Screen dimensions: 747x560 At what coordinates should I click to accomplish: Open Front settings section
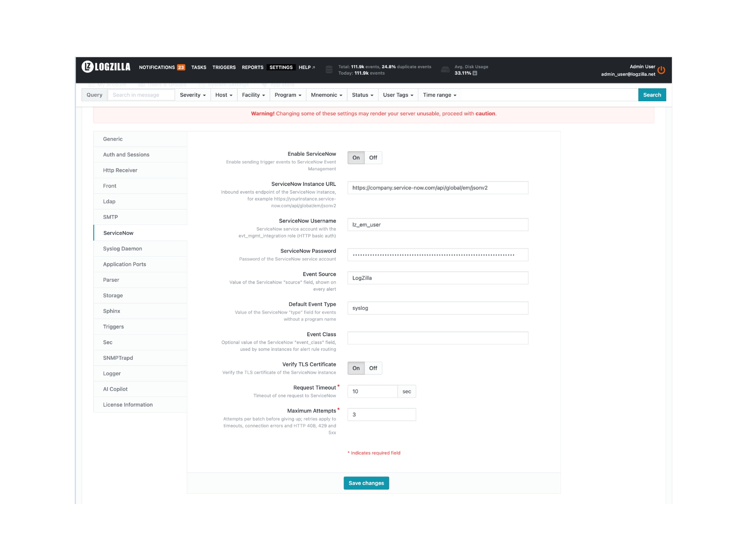click(141, 186)
